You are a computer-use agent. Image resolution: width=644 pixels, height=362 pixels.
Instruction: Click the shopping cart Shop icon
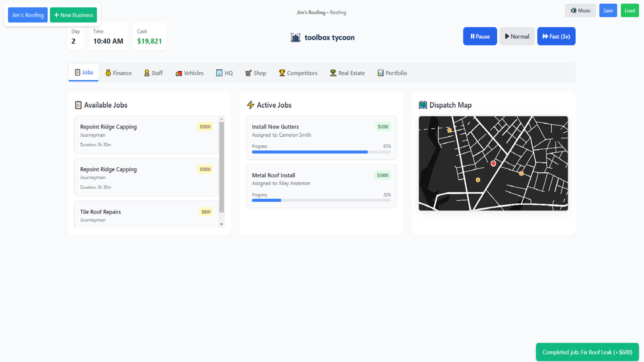coord(248,73)
